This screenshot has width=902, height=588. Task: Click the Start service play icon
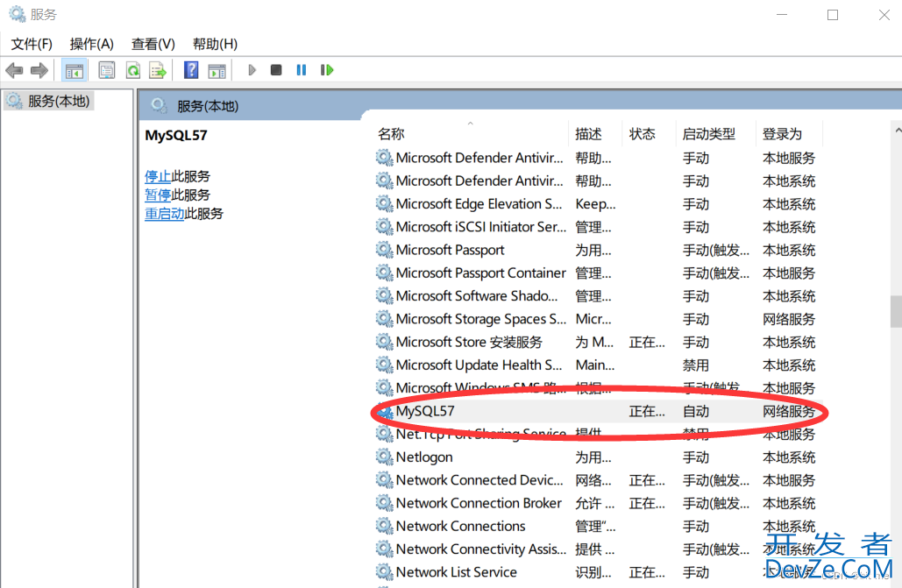pyautogui.click(x=252, y=70)
